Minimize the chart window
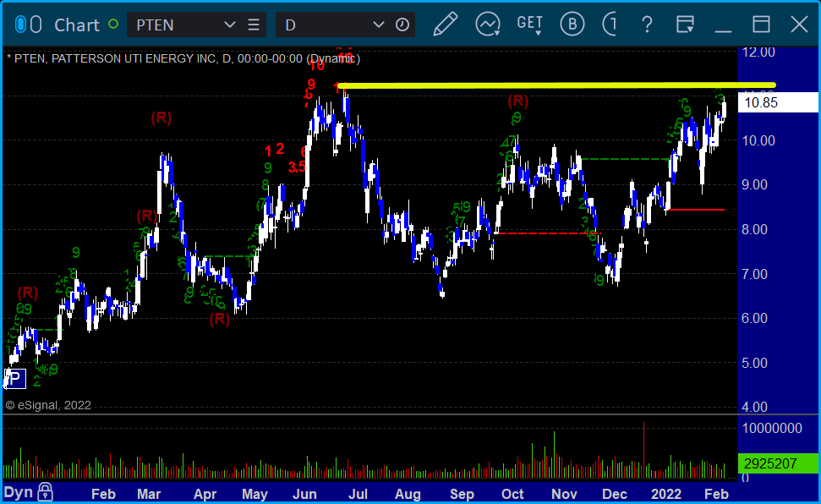 [723, 31]
